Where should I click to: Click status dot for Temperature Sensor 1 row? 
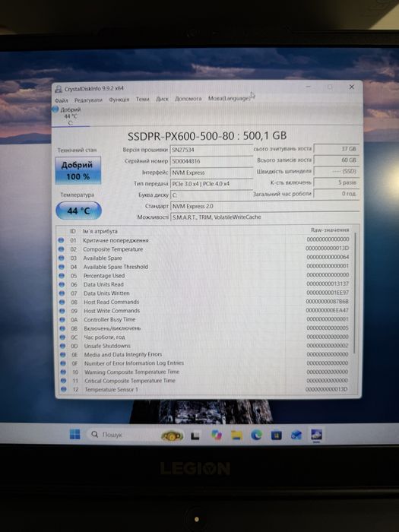tap(63, 389)
